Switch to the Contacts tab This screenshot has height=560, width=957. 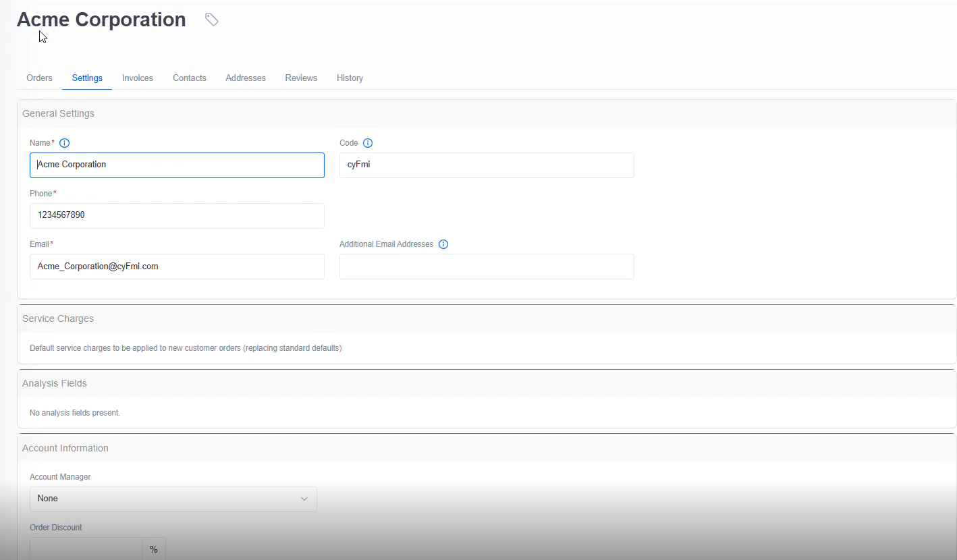pyautogui.click(x=189, y=78)
